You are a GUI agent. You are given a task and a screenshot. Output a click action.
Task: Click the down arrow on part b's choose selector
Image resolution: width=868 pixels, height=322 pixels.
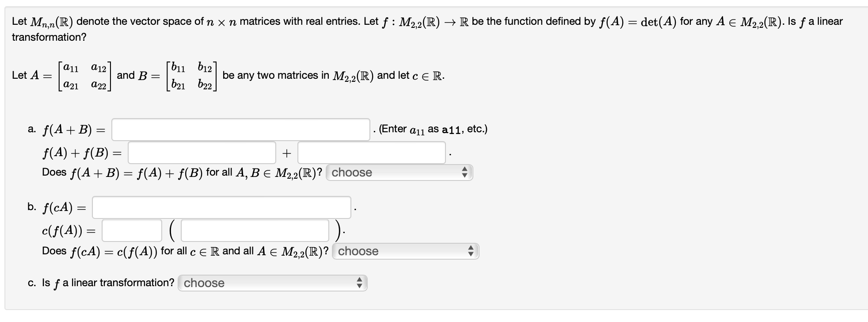point(472,254)
